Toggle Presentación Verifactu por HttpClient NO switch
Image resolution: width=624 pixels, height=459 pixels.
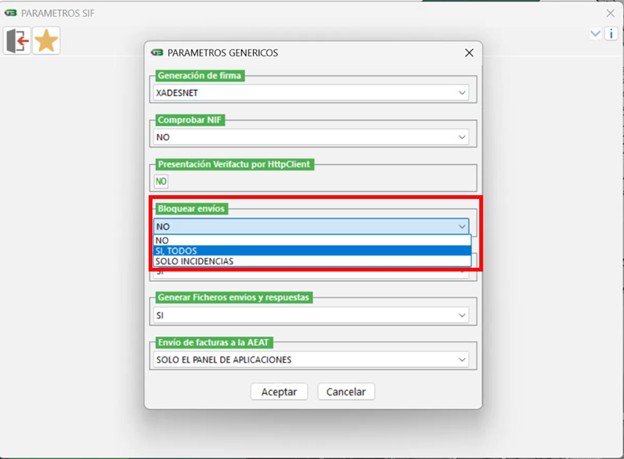[x=161, y=181]
